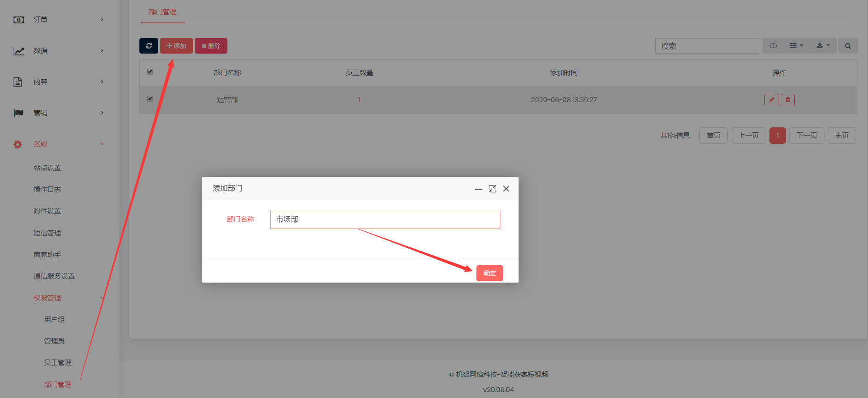
Task: Click the 运营部 department name cell
Action: pyautogui.click(x=227, y=100)
